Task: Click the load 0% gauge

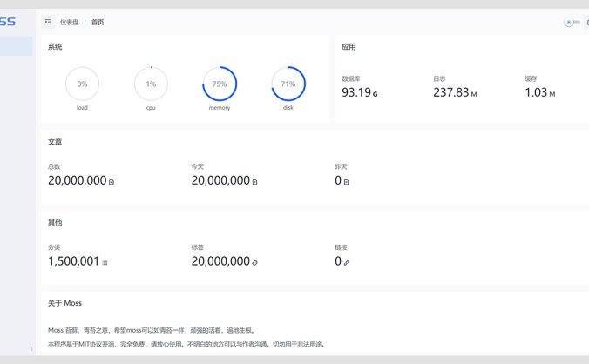Action: pyautogui.click(x=82, y=84)
